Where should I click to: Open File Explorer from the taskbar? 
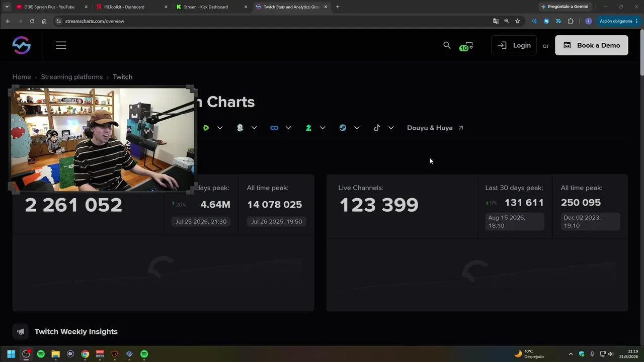click(x=56, y=354)
